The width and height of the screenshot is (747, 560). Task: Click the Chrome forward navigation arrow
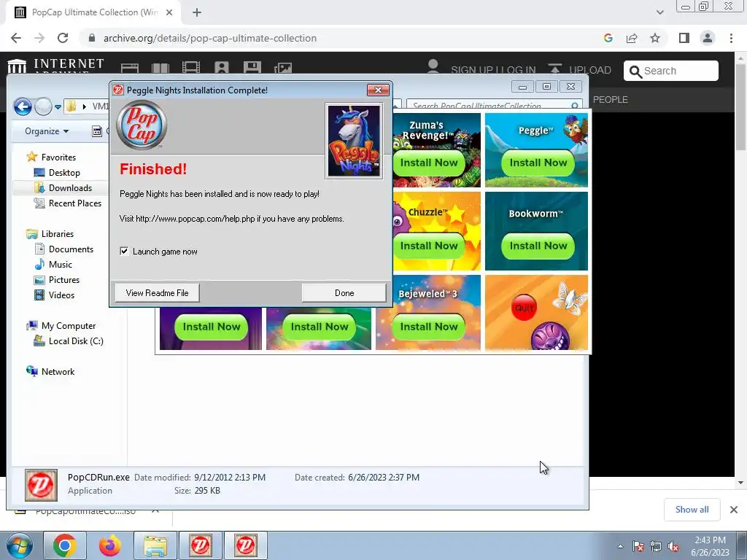(x=39, y=38)
